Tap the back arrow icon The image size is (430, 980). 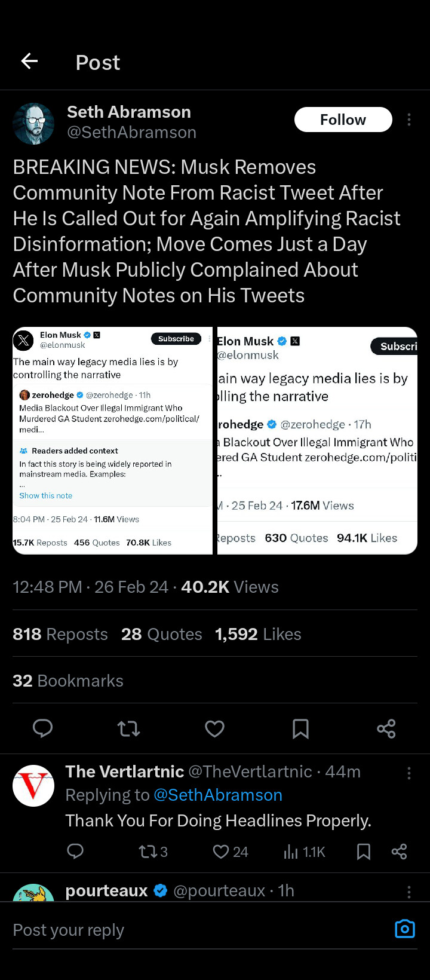point(29,61)
